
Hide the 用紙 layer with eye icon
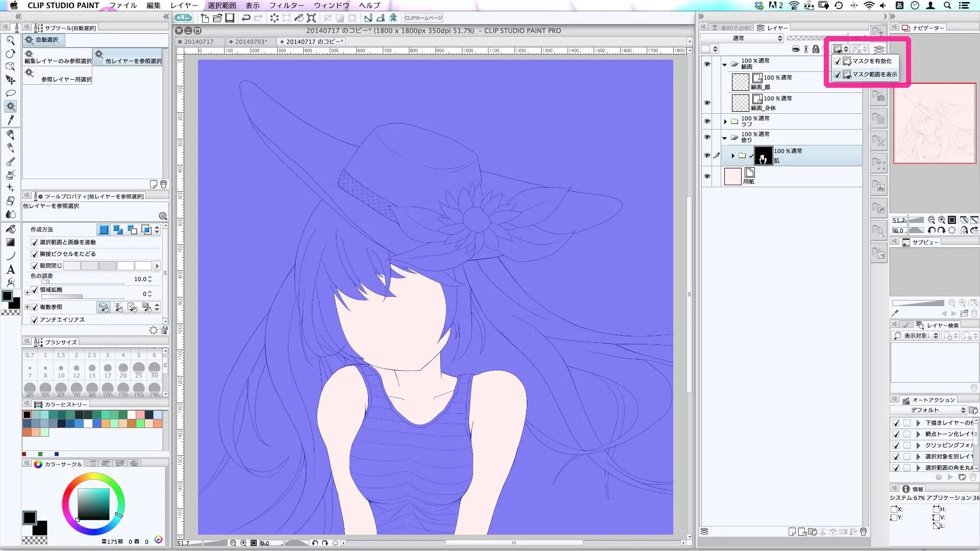(x=707, y=177)
